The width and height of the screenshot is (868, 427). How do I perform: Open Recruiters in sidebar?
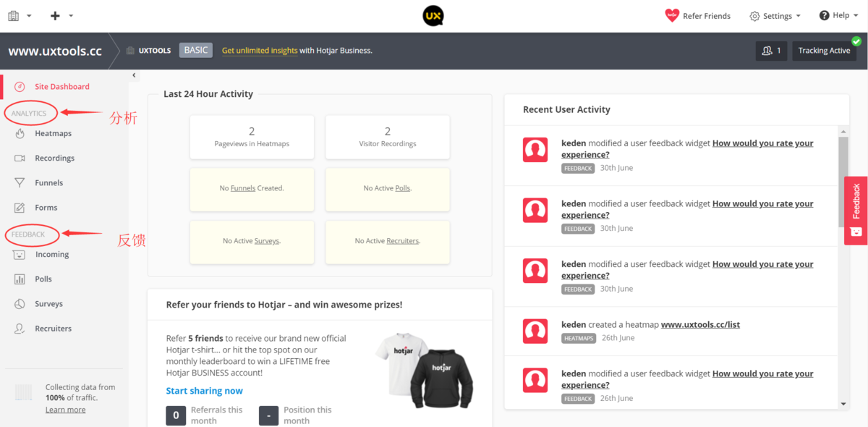point(54,329)
